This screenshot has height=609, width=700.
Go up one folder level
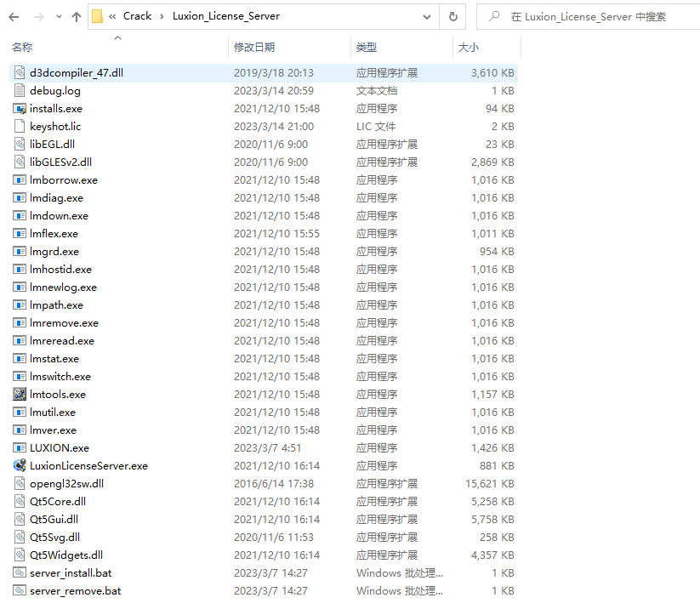coord(77,16)
